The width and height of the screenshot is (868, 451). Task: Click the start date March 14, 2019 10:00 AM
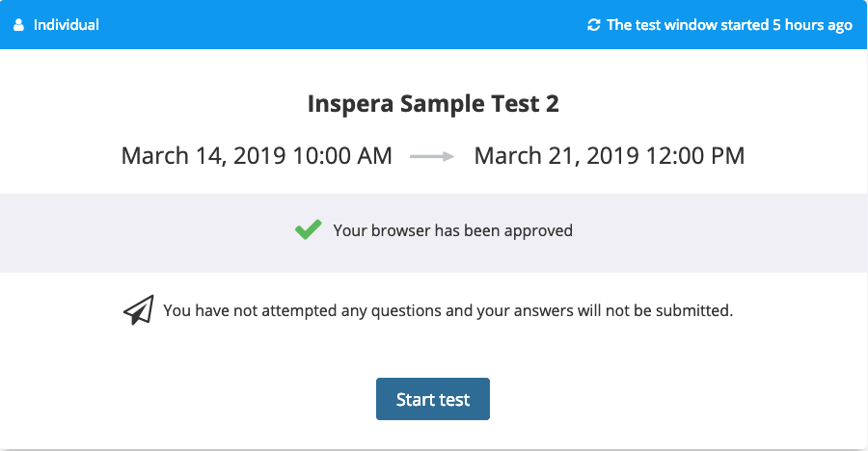point(257,156)
